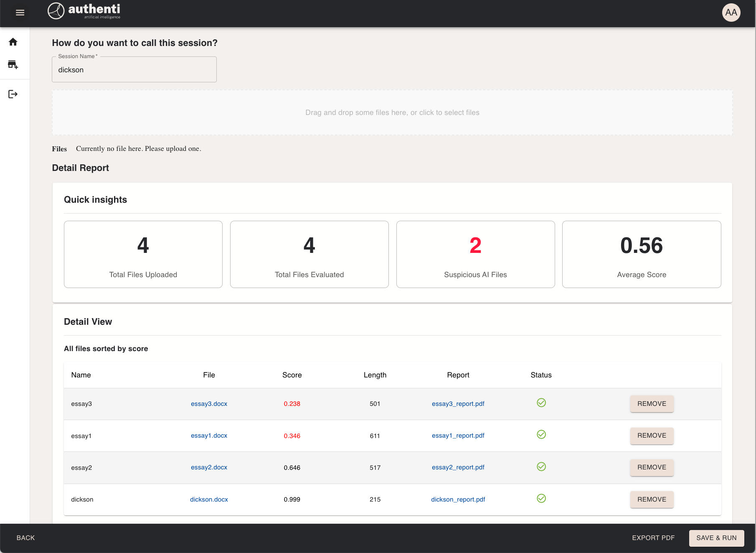Screen dimensions: 756x553
Task: Click the Length column header
Action: 375,375
